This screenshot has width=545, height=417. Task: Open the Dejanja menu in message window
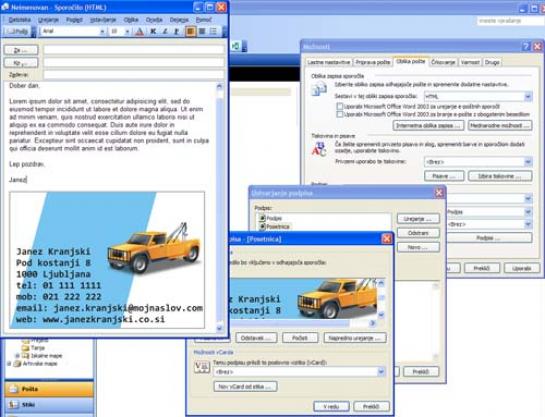(x=179, y=20)
